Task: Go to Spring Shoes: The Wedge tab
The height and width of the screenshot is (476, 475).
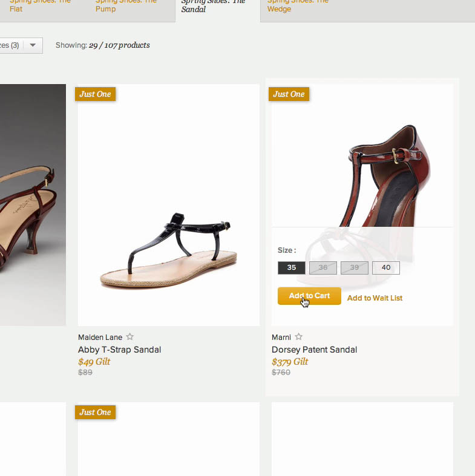Action: coord(296,6)
